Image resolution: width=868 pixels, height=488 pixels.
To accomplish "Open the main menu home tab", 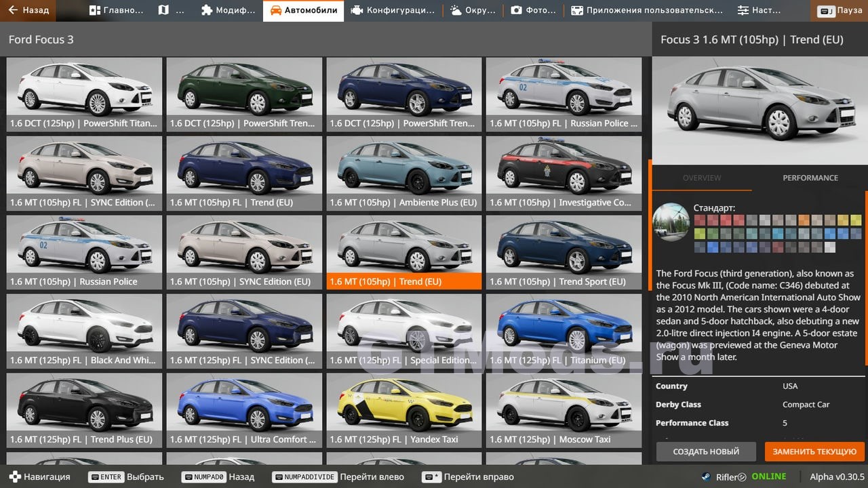I will tap(117, 10).
